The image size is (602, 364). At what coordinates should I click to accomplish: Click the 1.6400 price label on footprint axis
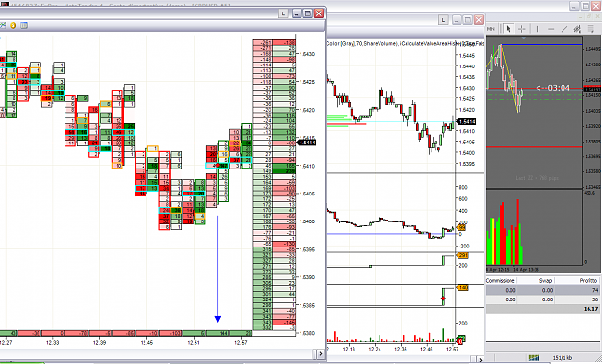coord(307,221)
